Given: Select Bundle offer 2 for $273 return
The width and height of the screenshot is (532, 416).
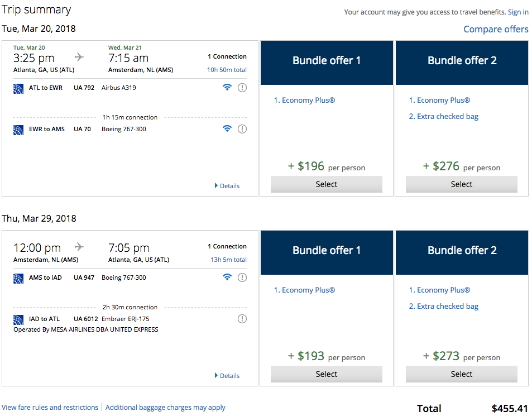Looking at the screenshot, I should 462,374.
